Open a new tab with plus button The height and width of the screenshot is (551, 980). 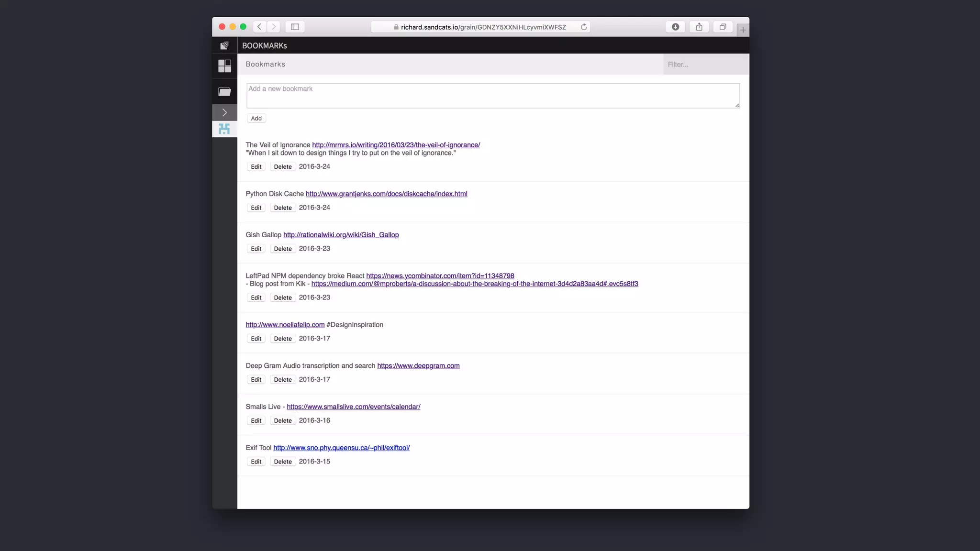[x=743, y=30]
